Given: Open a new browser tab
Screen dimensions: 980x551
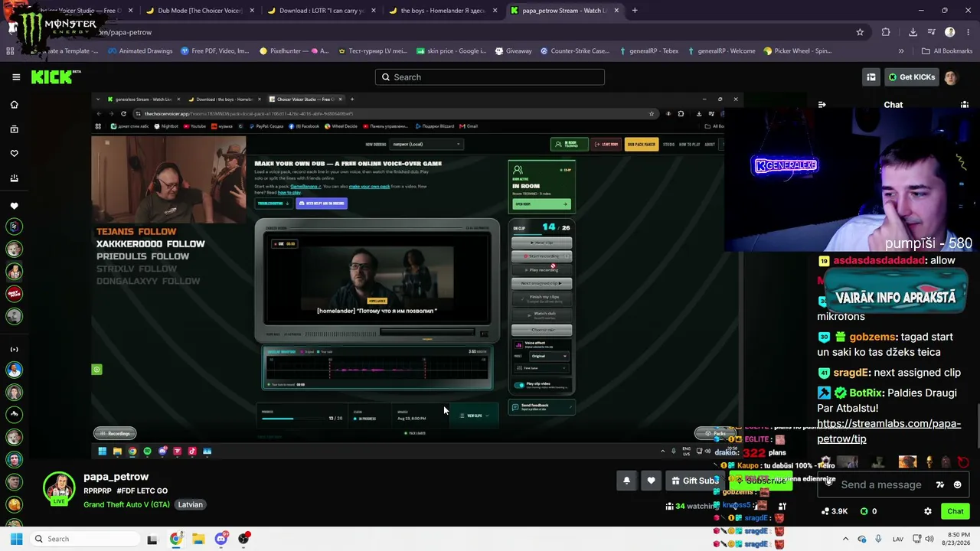Looking at the screenshot, I should 635,11.
